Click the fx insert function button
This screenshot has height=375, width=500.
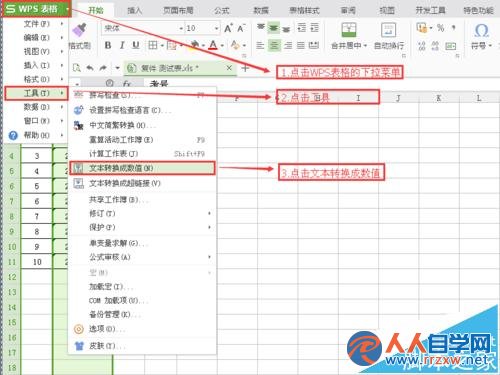[127, 83]
